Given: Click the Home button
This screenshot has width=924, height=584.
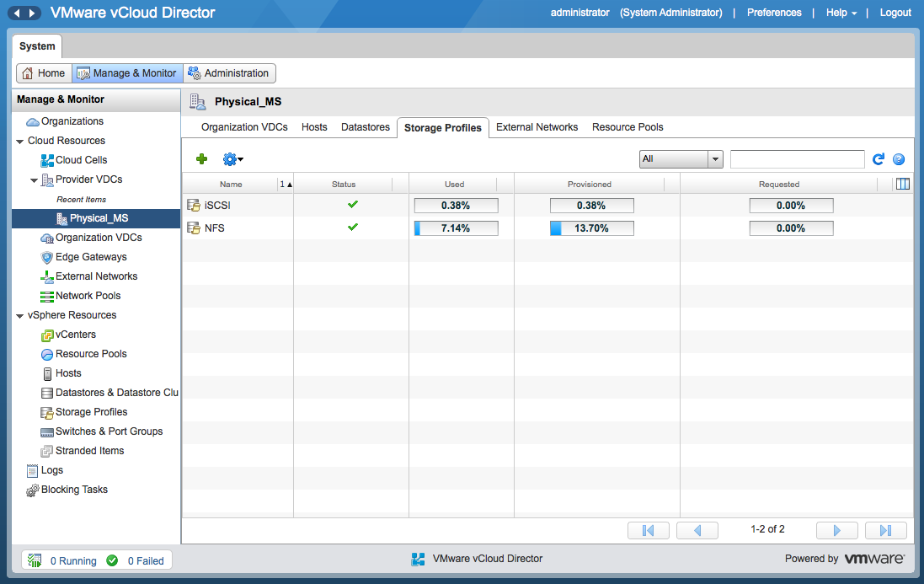Looking at the screenshot, I should (44, 73).
